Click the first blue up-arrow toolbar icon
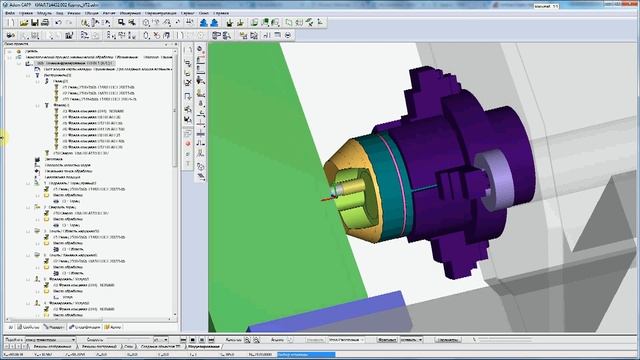Viewport: 640px width, 360px height. click(x=204, y=23)
